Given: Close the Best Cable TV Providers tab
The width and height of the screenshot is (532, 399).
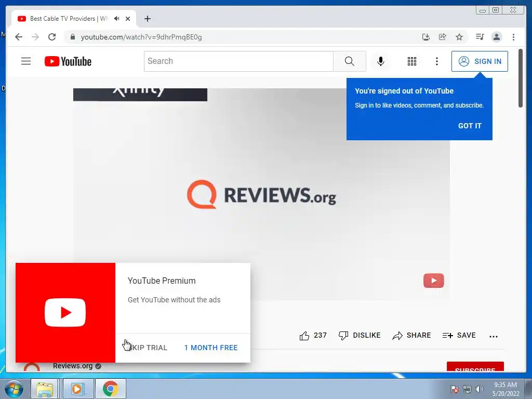Looking at the screenshot, I should coord(128,19).
